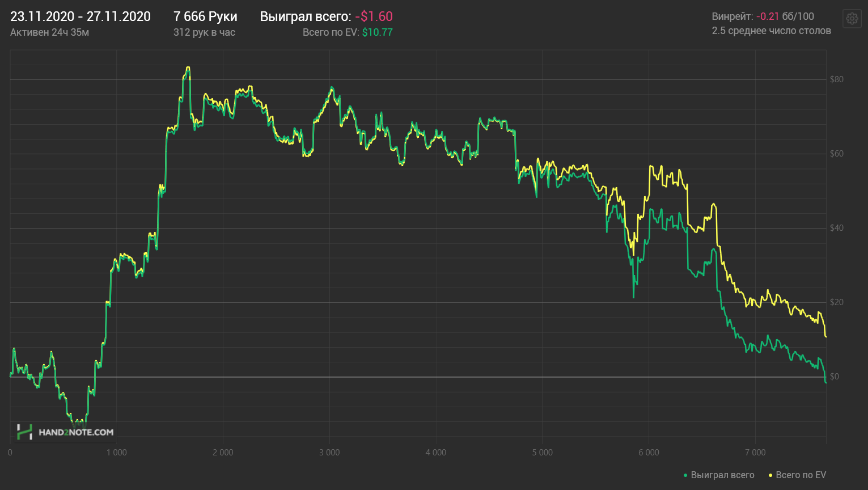Open the chart settings gear icon

pos(852,19)
